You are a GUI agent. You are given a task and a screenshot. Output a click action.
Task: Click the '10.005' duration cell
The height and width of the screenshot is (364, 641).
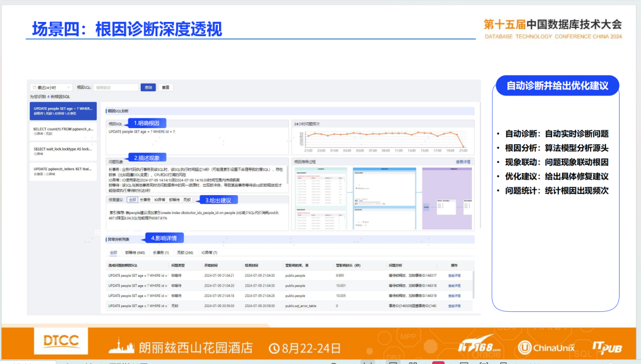[x=341, y=296]
